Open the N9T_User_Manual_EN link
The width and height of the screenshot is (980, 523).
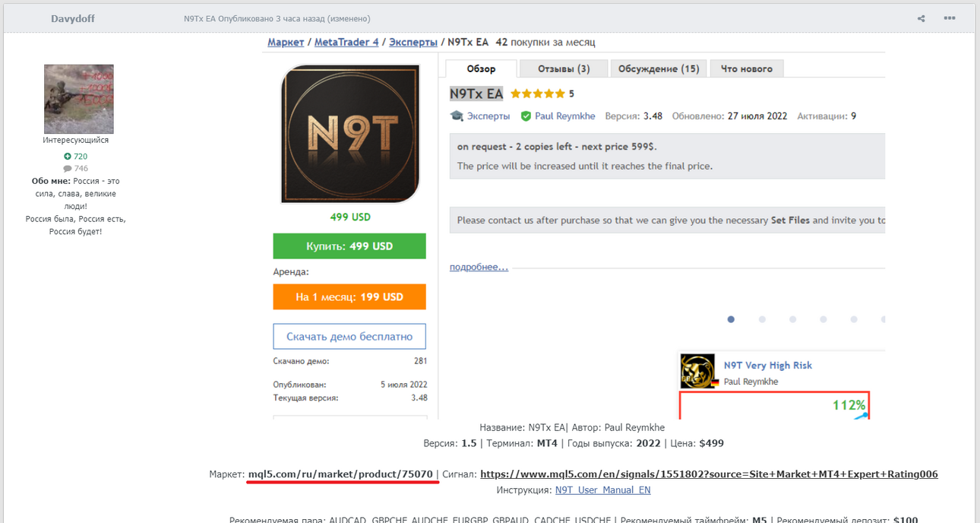(602, 490)
